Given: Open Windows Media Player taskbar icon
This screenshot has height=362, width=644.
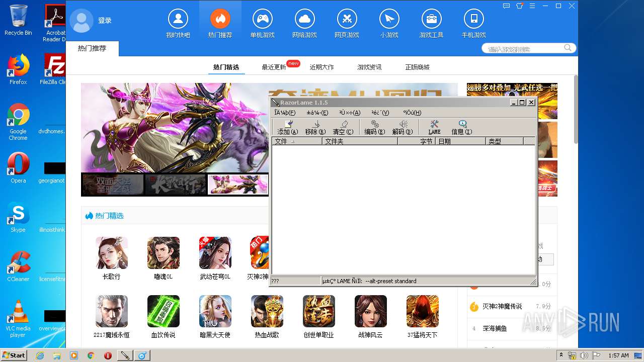Looking at the screenshot, I should pyautogui.click(x=74, y=355).
